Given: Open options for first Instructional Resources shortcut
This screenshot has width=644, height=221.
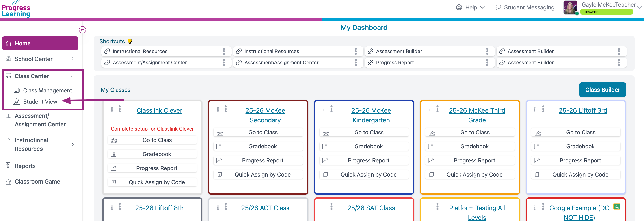Looking at the screenshot, I should (224, 51).
